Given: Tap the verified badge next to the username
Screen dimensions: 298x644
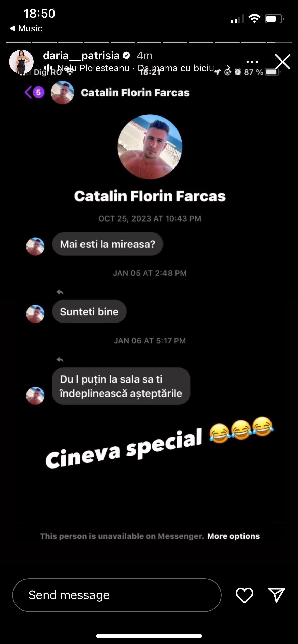Looking at the screenshot, I should (x=126, y=56).
